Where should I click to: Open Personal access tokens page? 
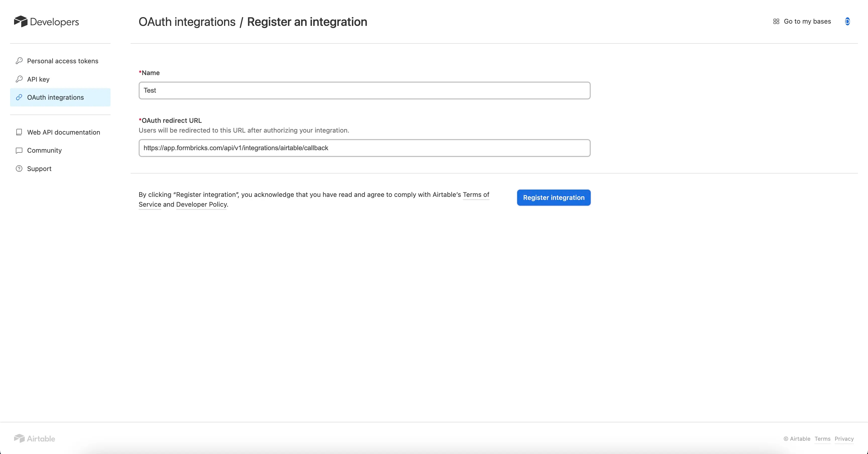point(60,61)
